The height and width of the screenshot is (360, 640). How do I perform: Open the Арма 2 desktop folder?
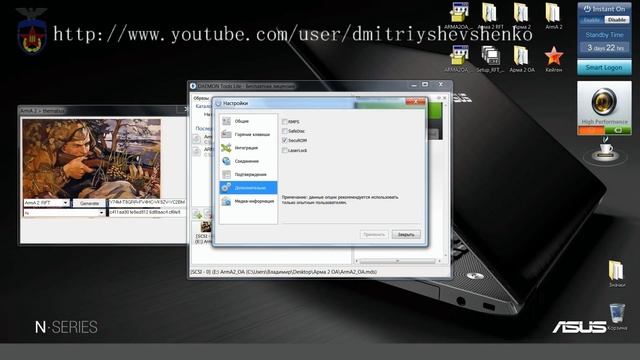click(x=521, y=16)
